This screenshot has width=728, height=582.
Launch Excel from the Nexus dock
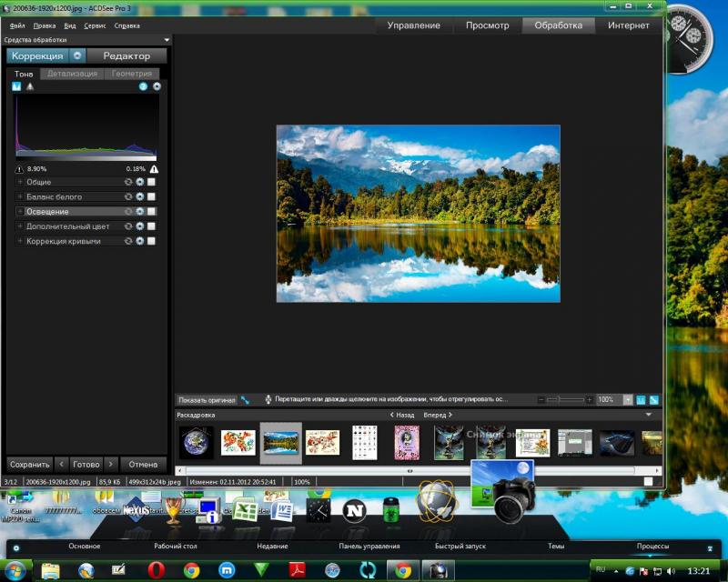(x=244, y=510)
